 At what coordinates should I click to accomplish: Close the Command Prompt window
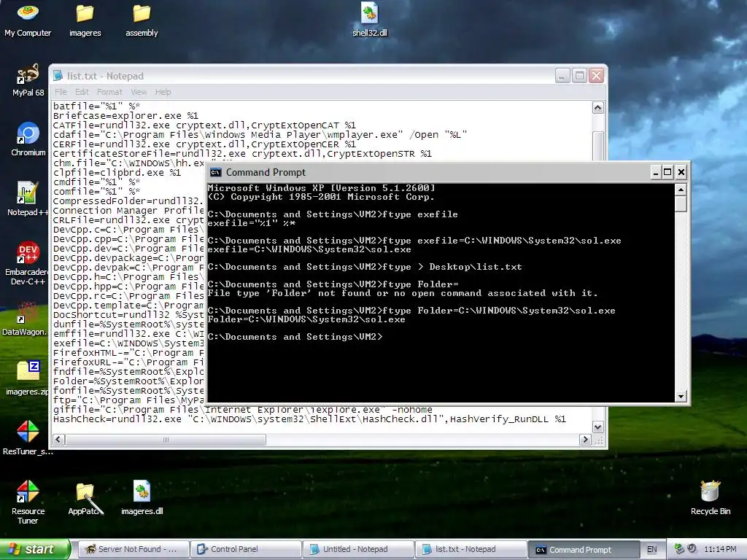point(681,172)
